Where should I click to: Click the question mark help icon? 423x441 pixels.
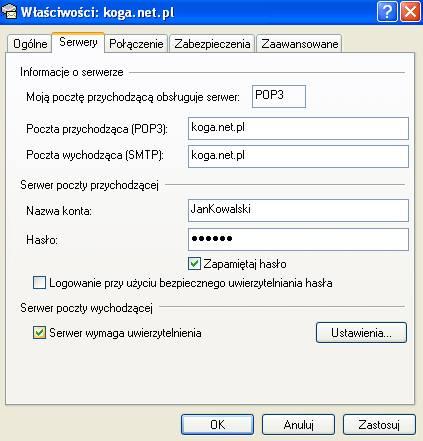click(x=387, y=12)
